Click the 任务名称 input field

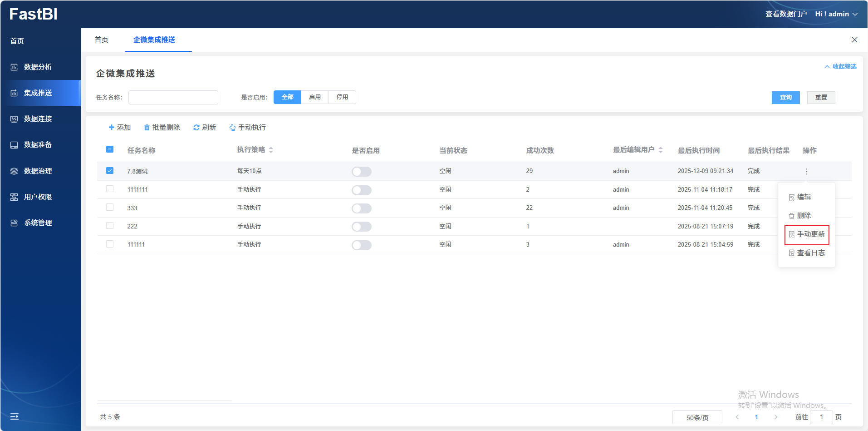click(x=173, y=97)
